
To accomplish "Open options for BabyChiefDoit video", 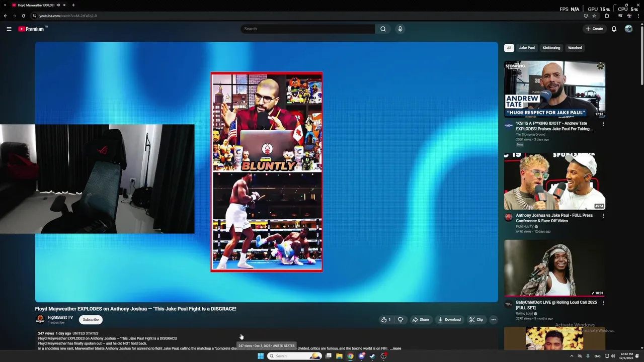I will pyautogui.click(x=603, y=303).
